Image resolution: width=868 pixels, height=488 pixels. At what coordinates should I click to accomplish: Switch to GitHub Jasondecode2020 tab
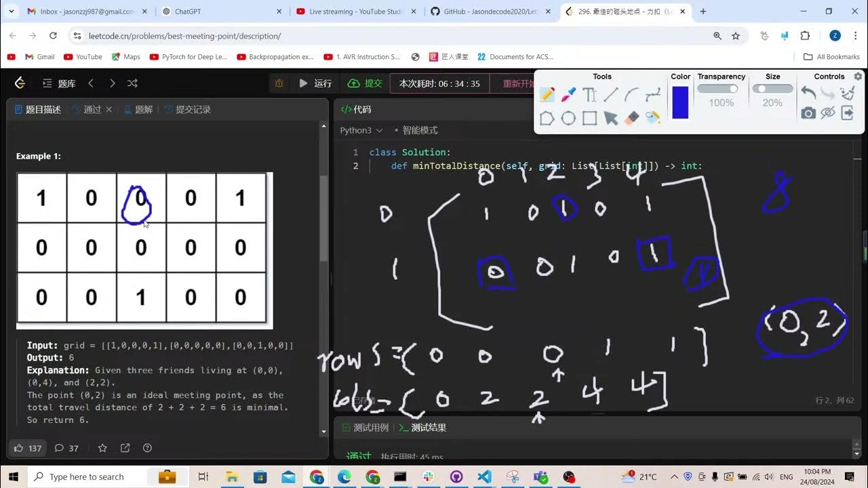point(491,12)
